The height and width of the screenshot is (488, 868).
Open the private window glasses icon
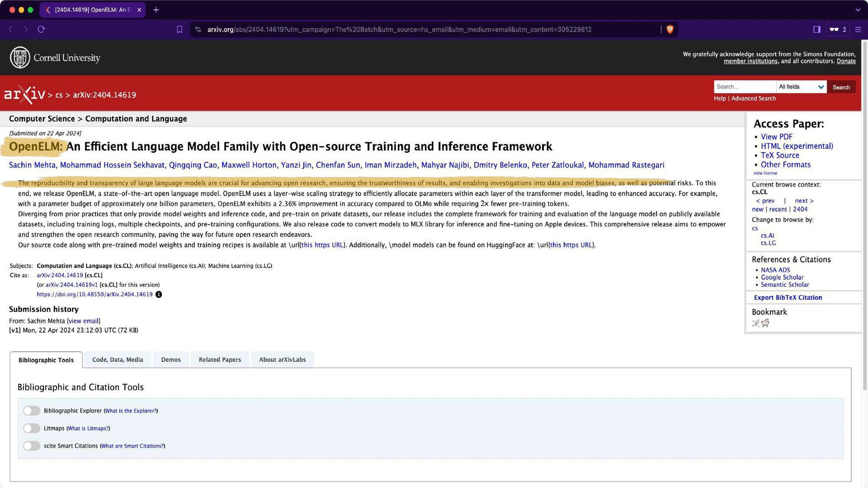[x=838, y=29]
